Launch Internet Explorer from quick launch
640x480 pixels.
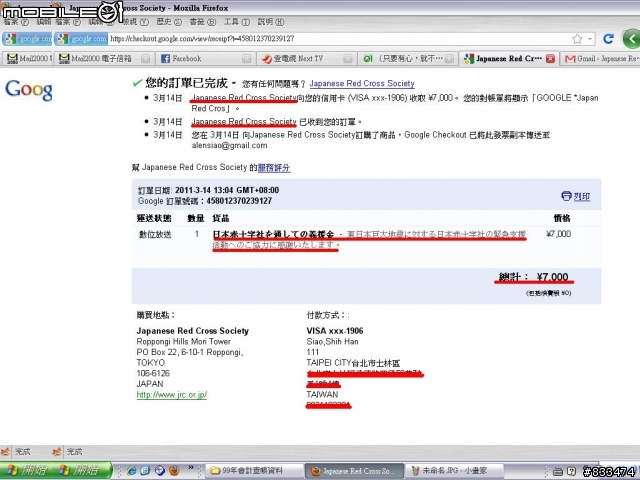tap(131, 471)
